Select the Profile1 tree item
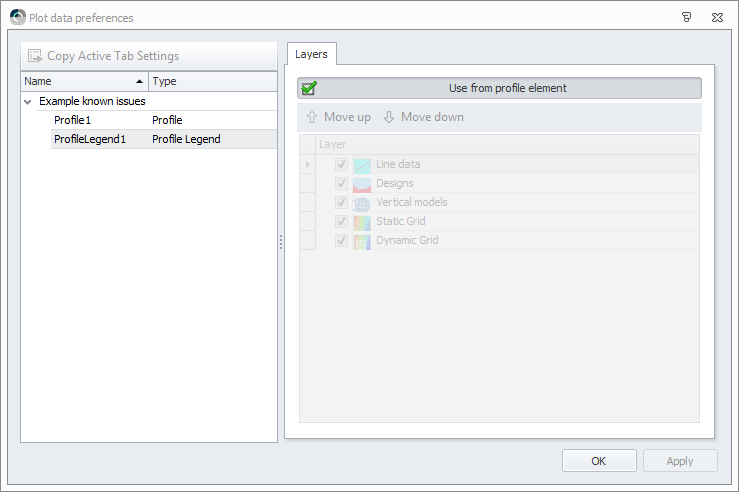This screenshot has width=739, height=492. (73, 120)
